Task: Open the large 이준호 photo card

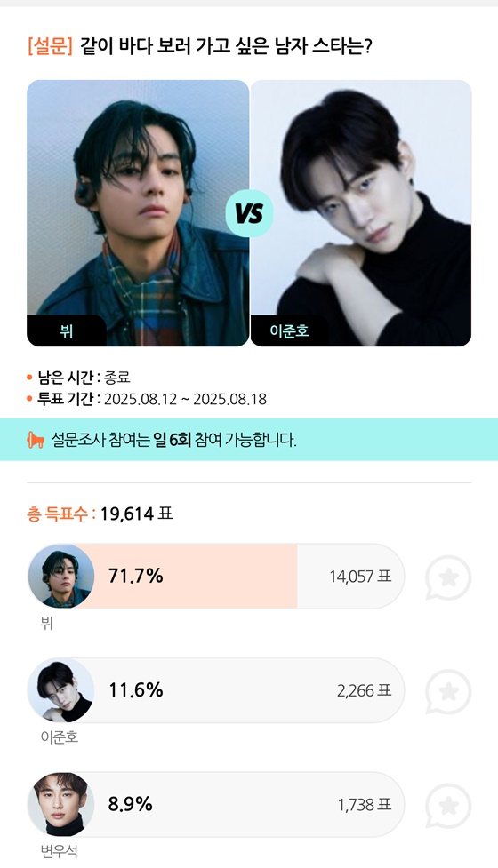Action: [x=361, y=213]
